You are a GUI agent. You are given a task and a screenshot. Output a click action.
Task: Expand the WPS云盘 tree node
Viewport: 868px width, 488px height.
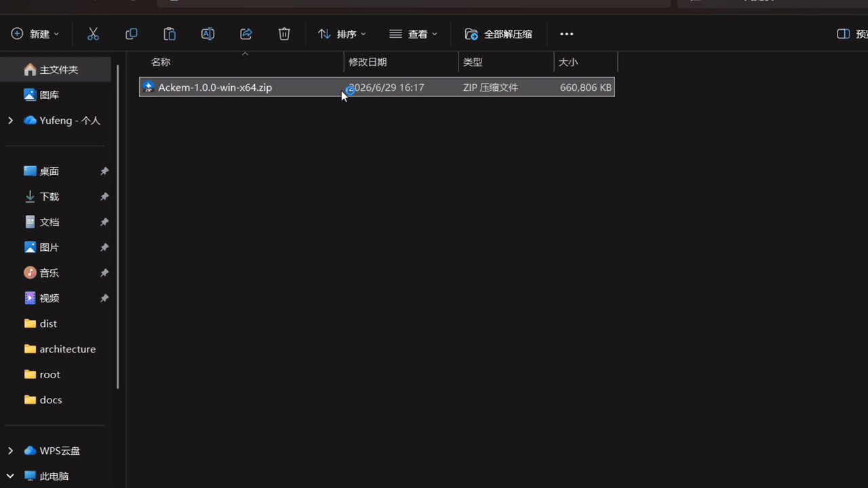point(10,451)
